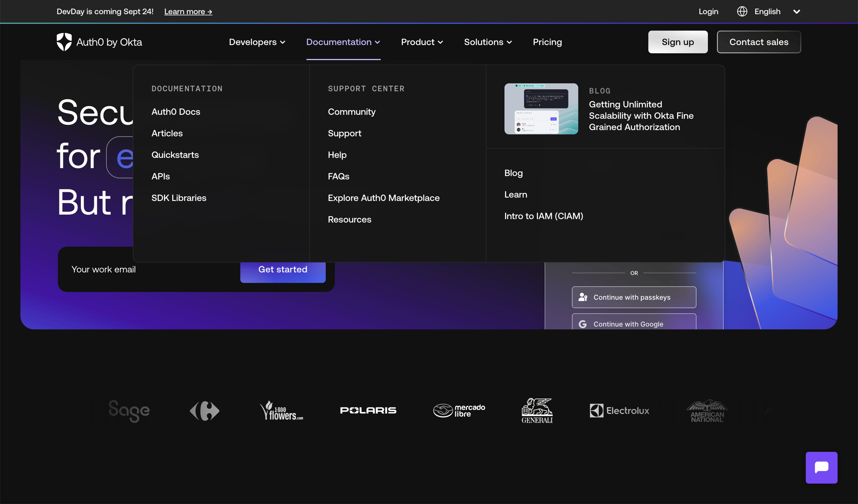858x504 pixels.
Task: Focus the Your work email field
Action: pyautogui.click(x=149, y=269)
